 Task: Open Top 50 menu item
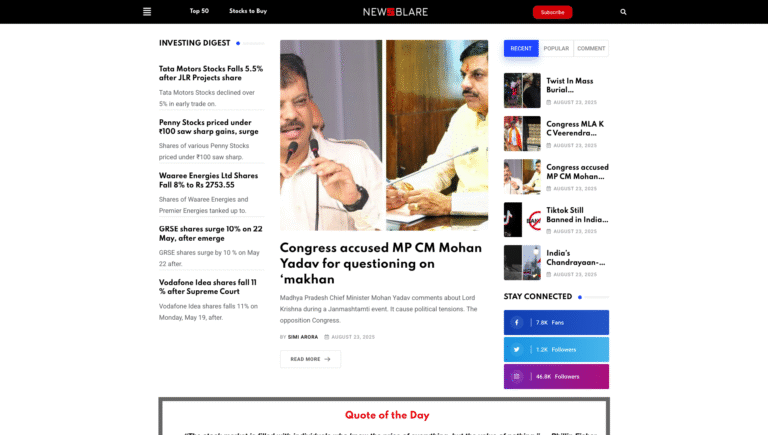pos(199,11)
